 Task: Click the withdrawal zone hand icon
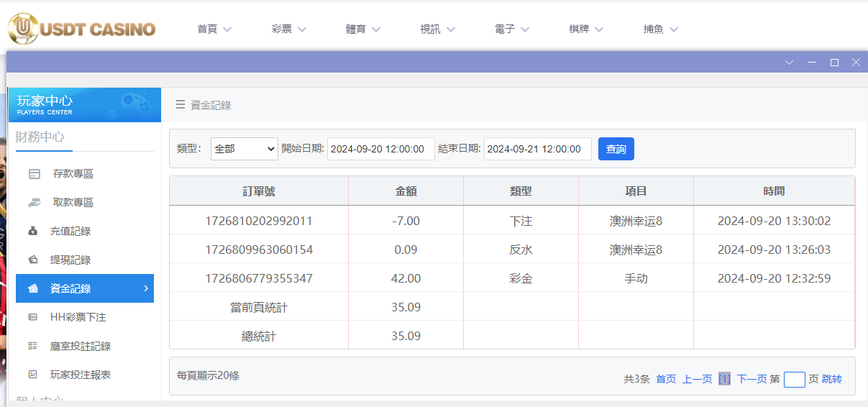click(x=34, y=203)
